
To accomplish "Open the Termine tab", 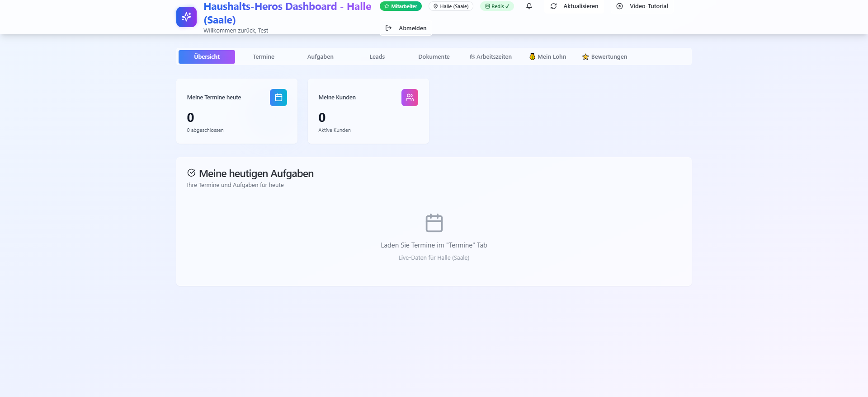I will (264, 57).
